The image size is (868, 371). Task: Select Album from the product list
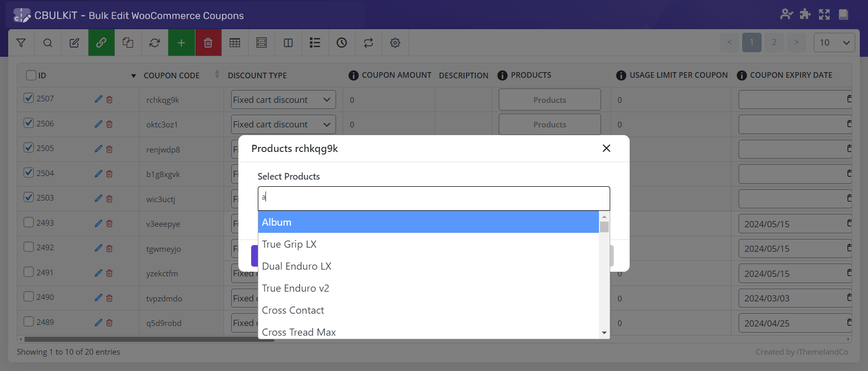pyautogui.click(x=428, y=222)
